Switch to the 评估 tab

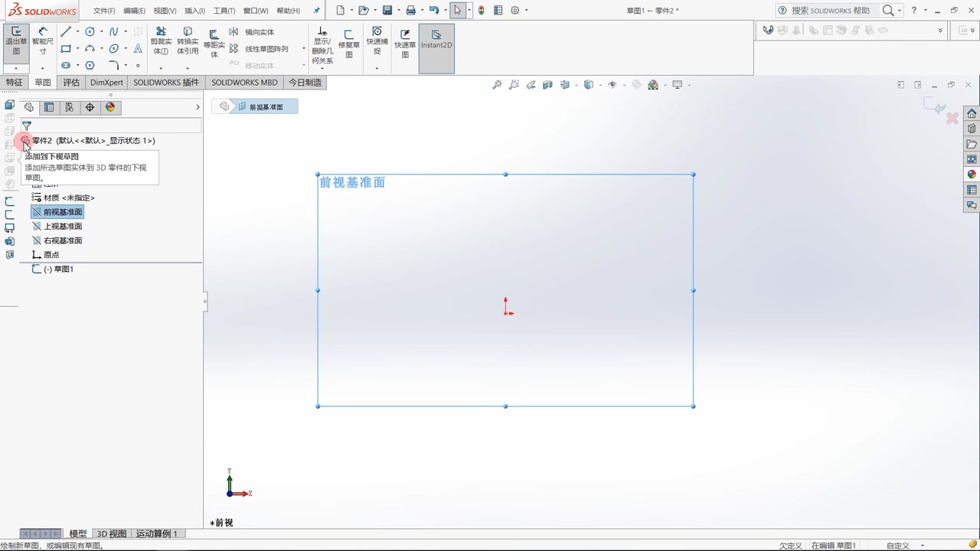tap(71, 83)
